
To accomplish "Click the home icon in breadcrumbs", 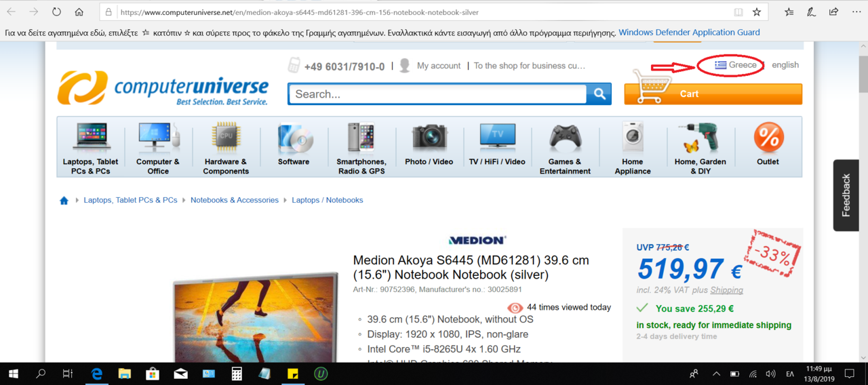I will coord(64,201).
